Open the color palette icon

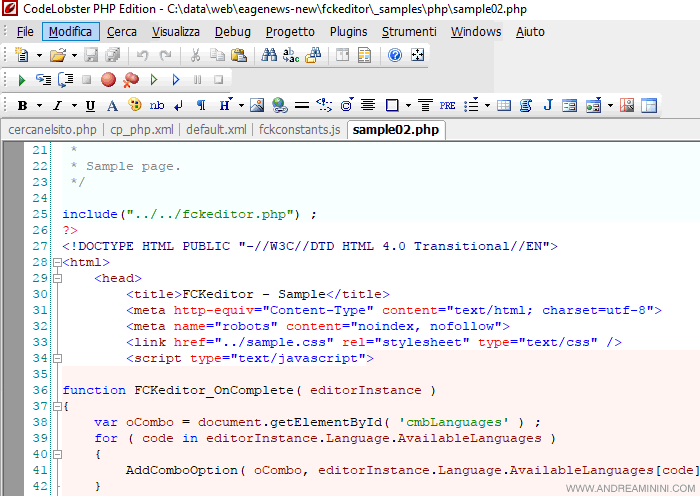pyautogui.click(x=134, y=105)
